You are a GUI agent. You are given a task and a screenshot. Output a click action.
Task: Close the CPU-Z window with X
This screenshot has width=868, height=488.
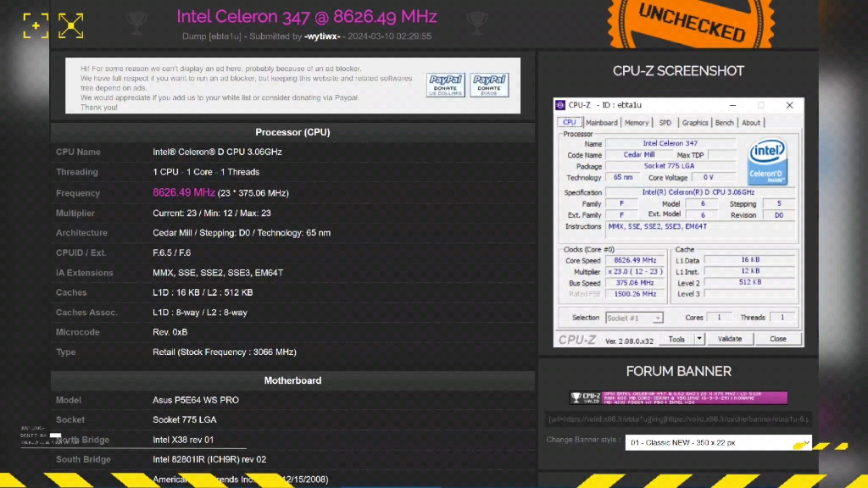click(789, 105)
